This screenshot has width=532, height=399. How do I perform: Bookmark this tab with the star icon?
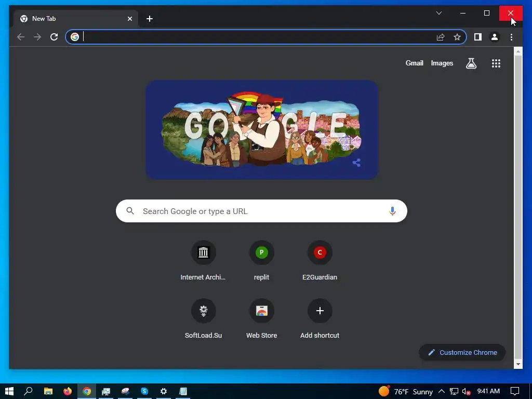[457, 37]
